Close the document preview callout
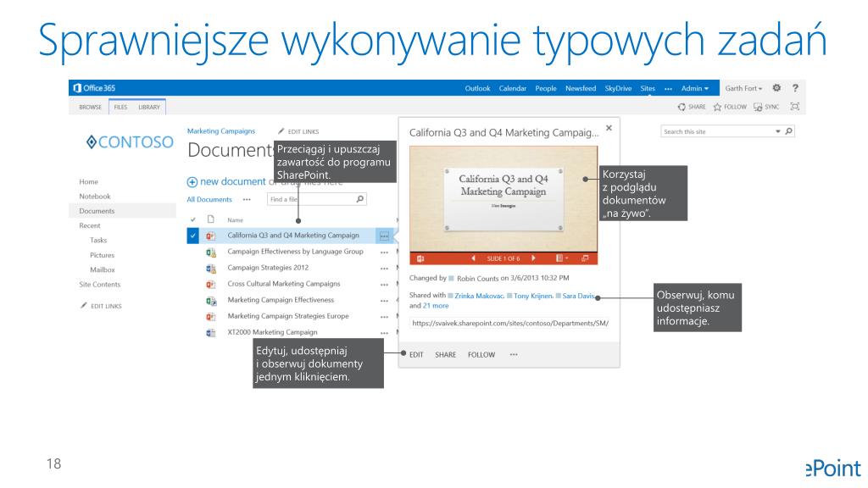 pyautogui.click(x=609, y=128)
